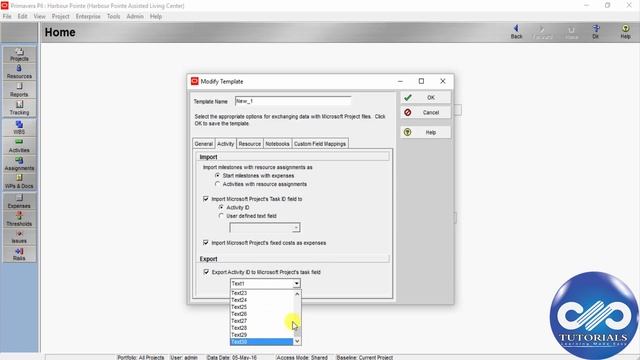
Task: Collapse the Text1 export field dropdown
Action: [x=296, y=283]
